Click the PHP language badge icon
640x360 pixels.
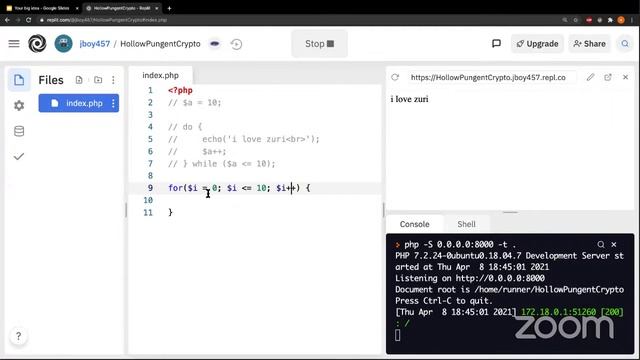point(215,44)
